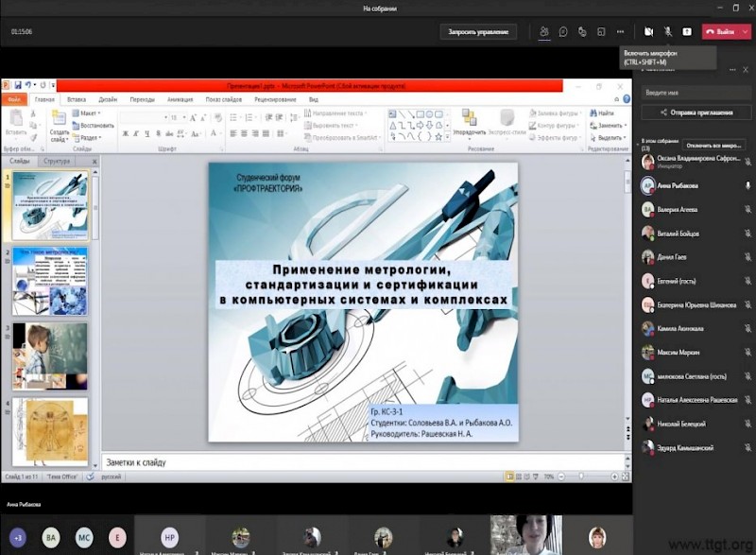756x555 pixels.
Task: Open the meeting chat icon
Action: (563, 31)
